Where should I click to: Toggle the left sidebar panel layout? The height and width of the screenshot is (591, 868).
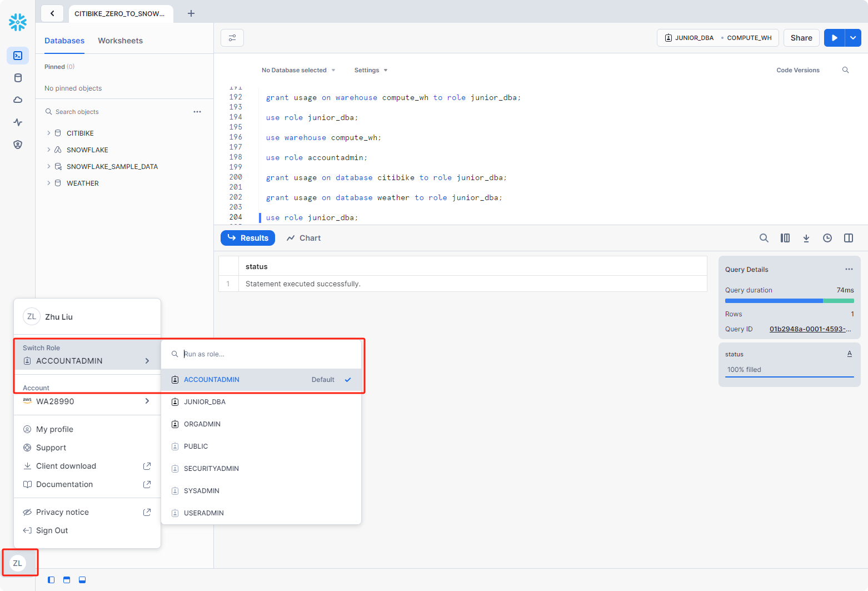51,580
